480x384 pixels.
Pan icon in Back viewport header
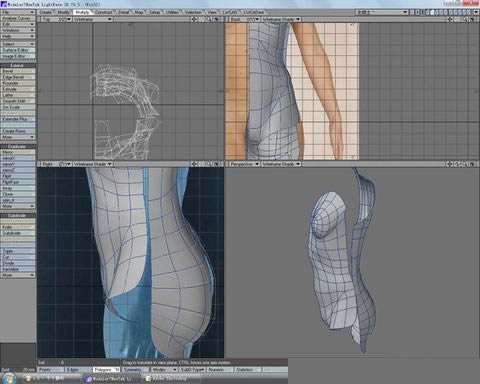click(x=450, y=19)
